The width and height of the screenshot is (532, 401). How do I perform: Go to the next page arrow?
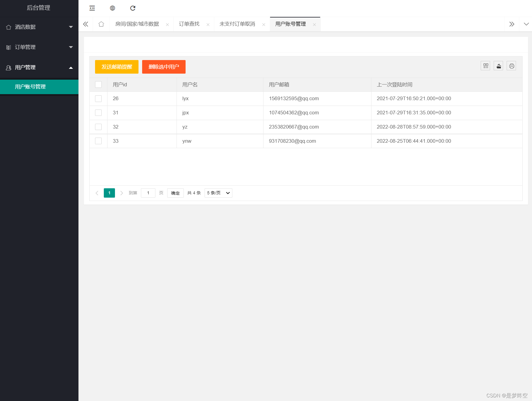click(x=122, y=193)
